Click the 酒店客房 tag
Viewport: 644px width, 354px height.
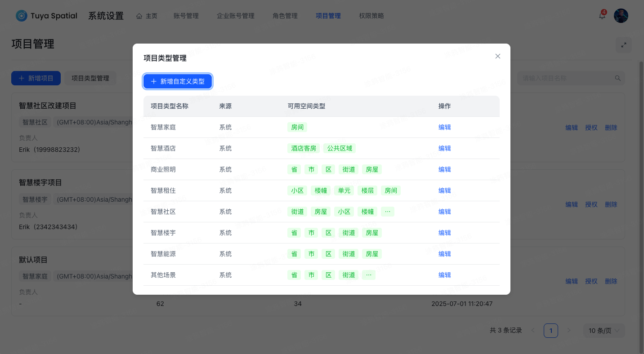click(x=304, y=148)
